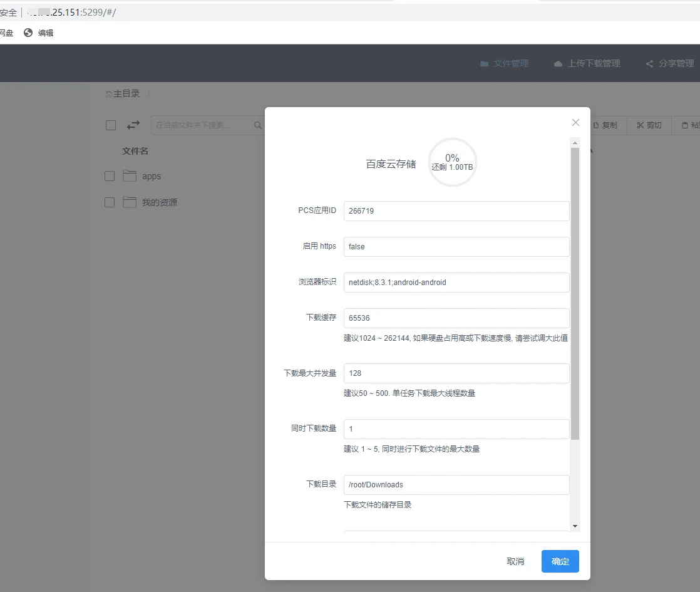Image resolution: width=700 pixels, height=592 pixels.
Task: Check the box next to 我的资源
Action: click(x=110, y=202)
